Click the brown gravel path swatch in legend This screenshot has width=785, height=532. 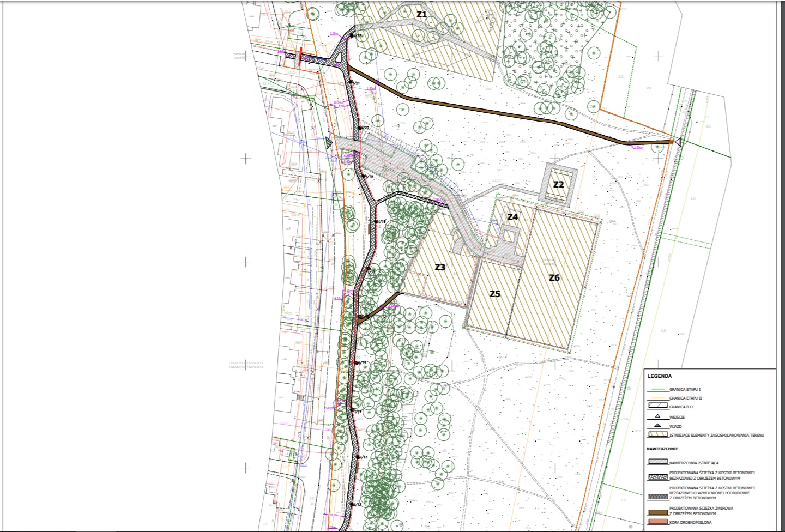(x=657, y=512)
